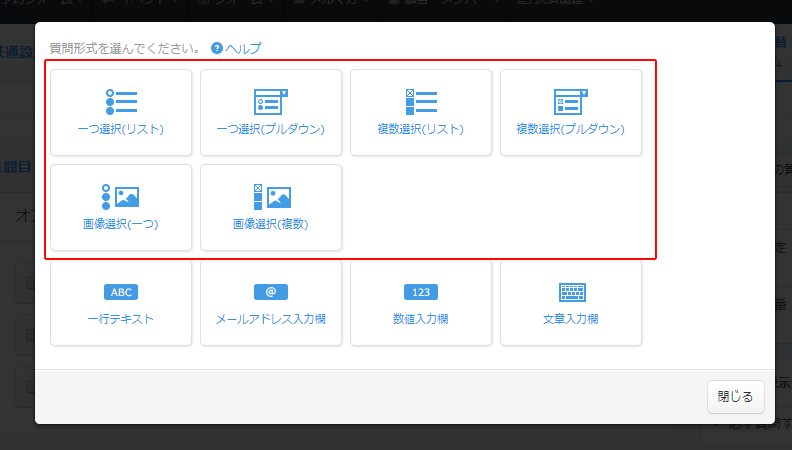Screen dimensions: 792x450
Task: Click the 一つ選択(プルダウン) dropdown icon
Action: [270, 102]
